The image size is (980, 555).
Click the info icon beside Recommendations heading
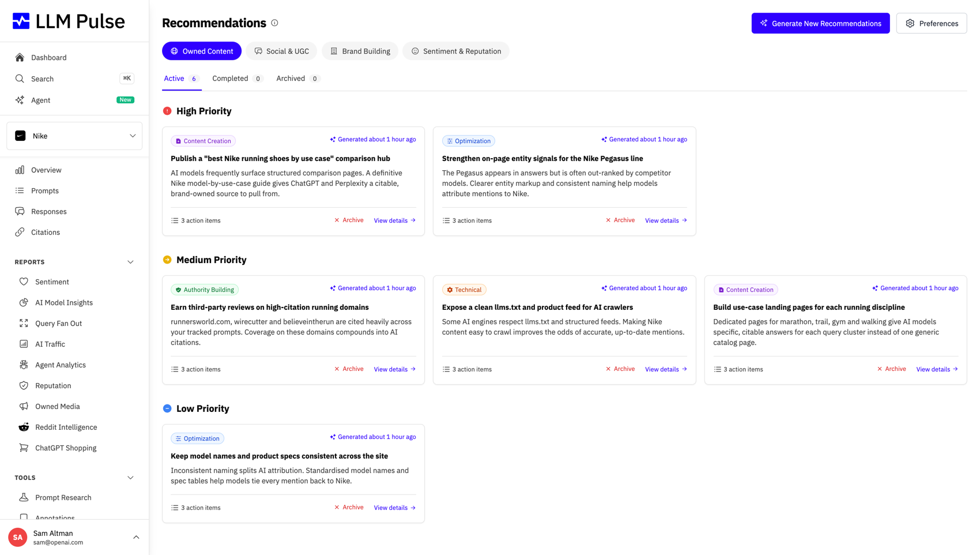274,23
